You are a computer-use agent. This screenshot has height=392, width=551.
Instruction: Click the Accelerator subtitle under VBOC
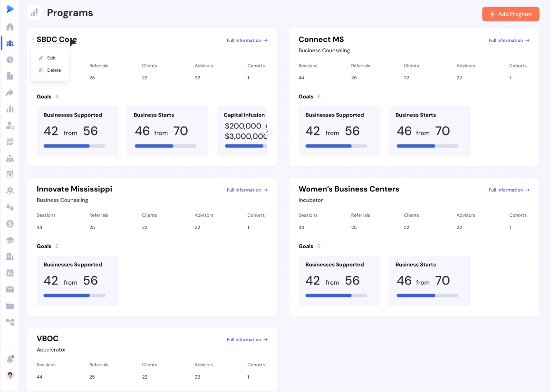coord(51,350)
